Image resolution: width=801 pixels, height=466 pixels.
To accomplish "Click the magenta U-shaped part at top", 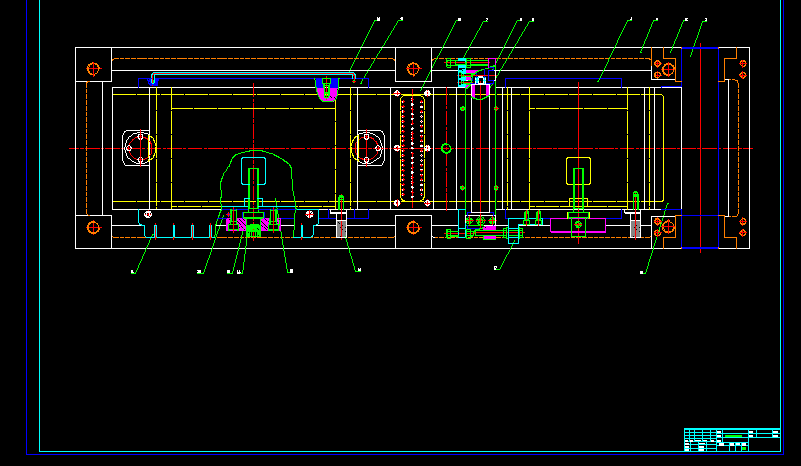I will pyautogui.click(x=328, y=92).
